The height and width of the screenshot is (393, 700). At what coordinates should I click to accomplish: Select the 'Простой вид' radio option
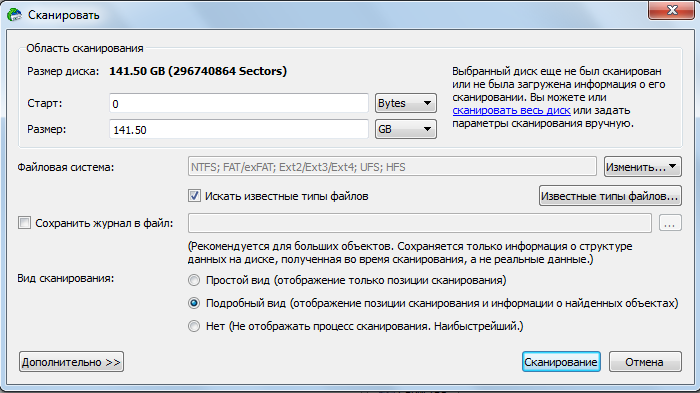[x=194, y=280]
